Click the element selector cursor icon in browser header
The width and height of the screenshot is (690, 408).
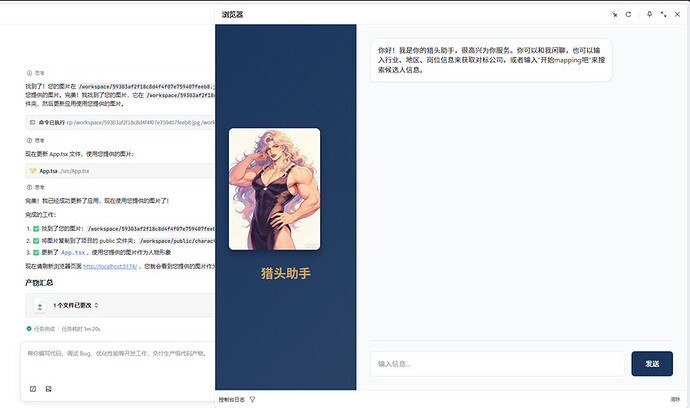coord(614,15)
